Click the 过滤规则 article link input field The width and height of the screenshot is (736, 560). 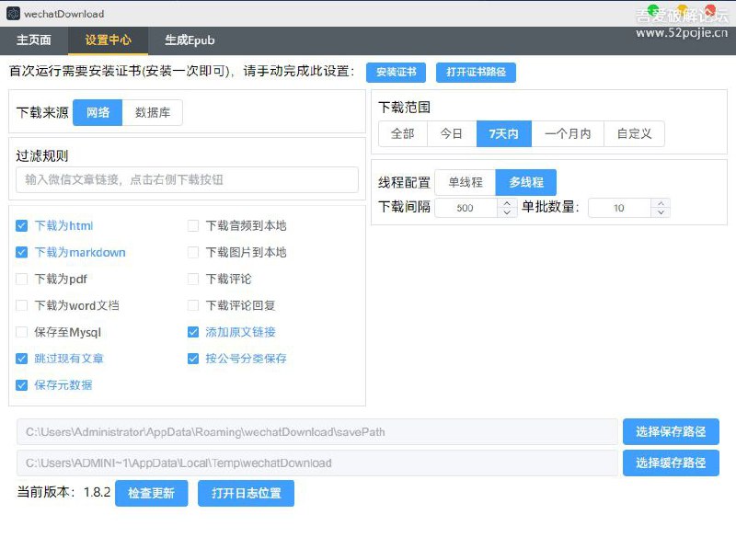(187, 179)
